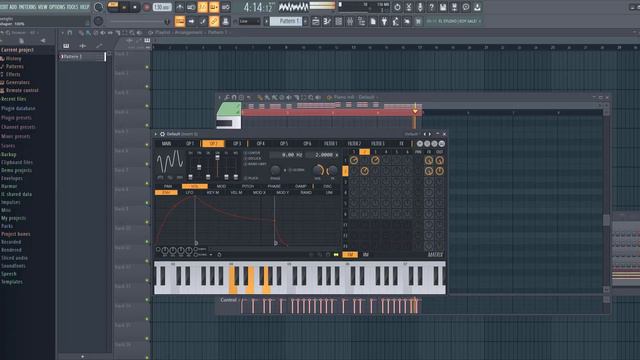Toggle the metronome icon

point(180,7)
